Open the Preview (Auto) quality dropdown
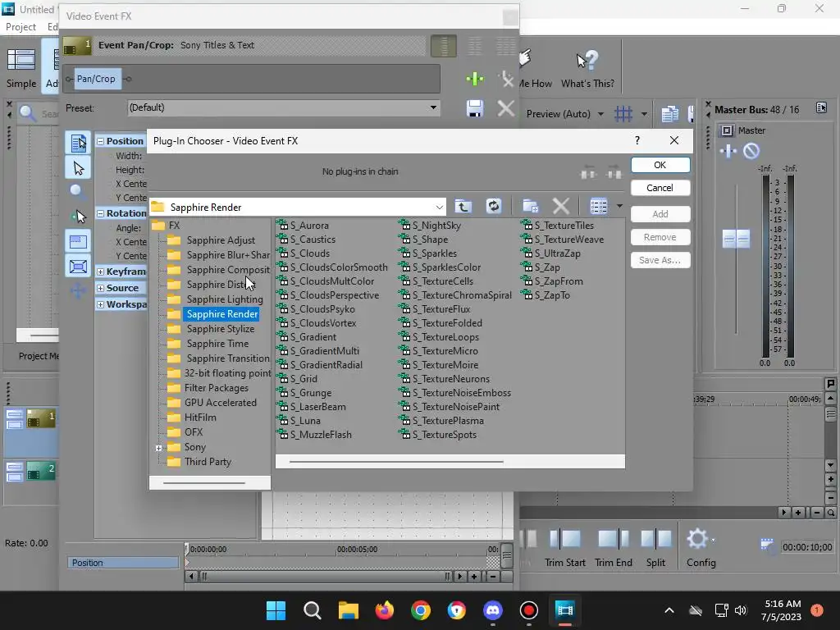The image size is (840, 630). [600, 114]
